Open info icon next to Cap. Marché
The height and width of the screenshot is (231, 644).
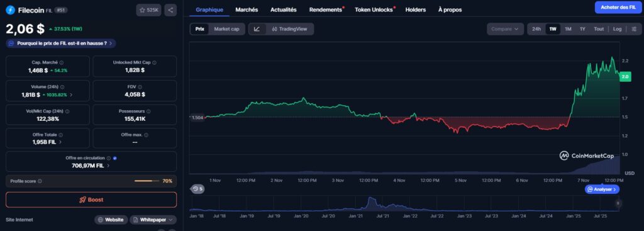62,62
